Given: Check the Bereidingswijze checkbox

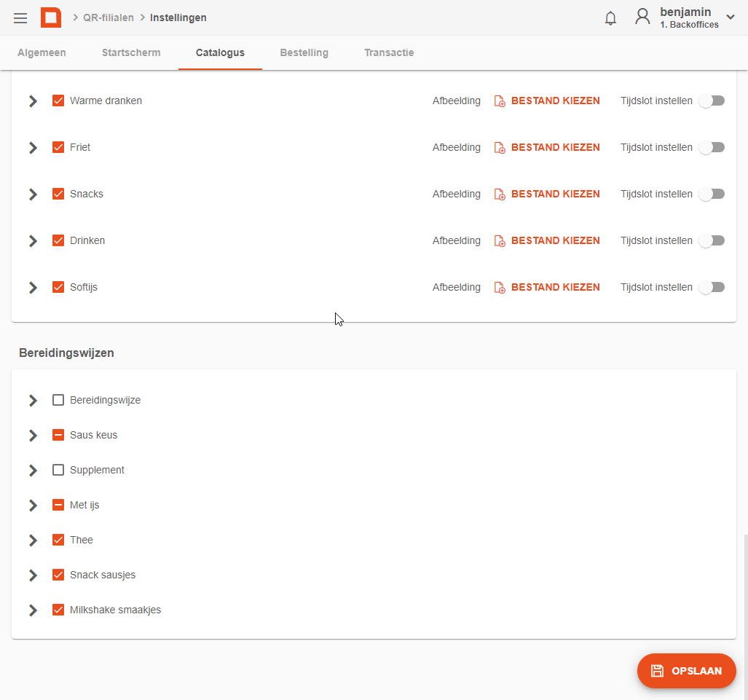Looking at the screenshot, I should click(x=58, y=400).
